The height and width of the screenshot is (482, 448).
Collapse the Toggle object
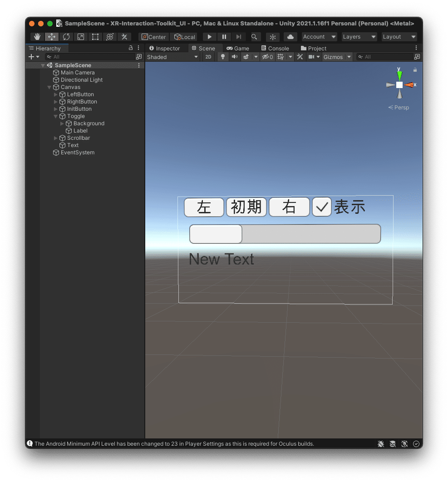(56, 116)
